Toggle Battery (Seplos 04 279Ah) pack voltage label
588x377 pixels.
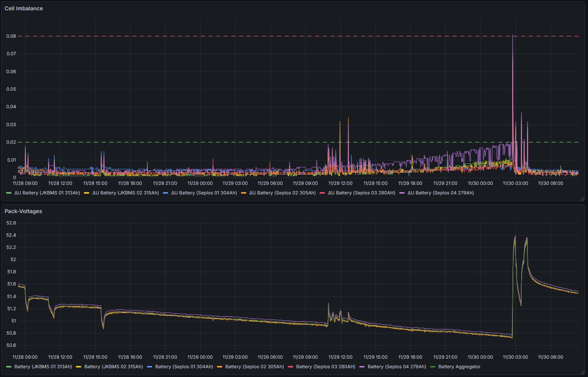pos(397,367)
